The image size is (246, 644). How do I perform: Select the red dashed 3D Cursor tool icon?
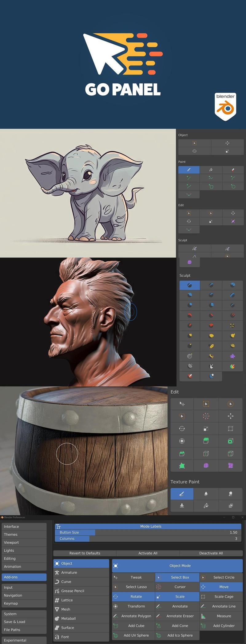click(206, 416)
